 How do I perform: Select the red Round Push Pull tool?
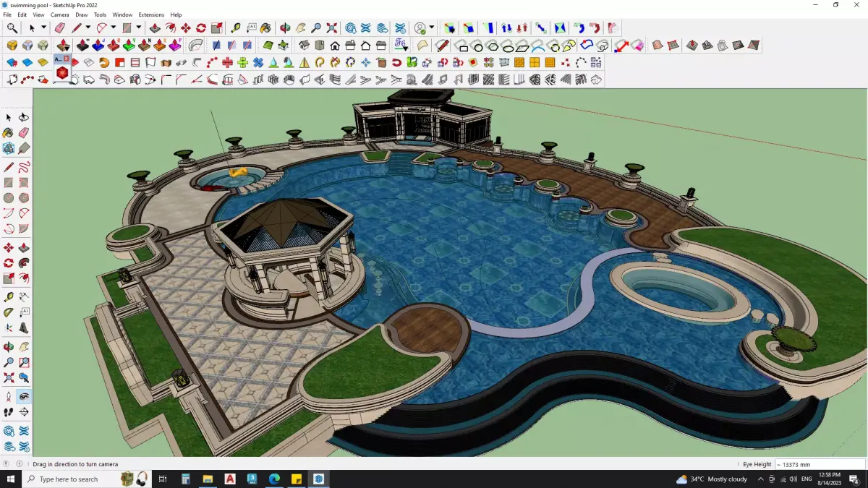click(x=114, y=46)
